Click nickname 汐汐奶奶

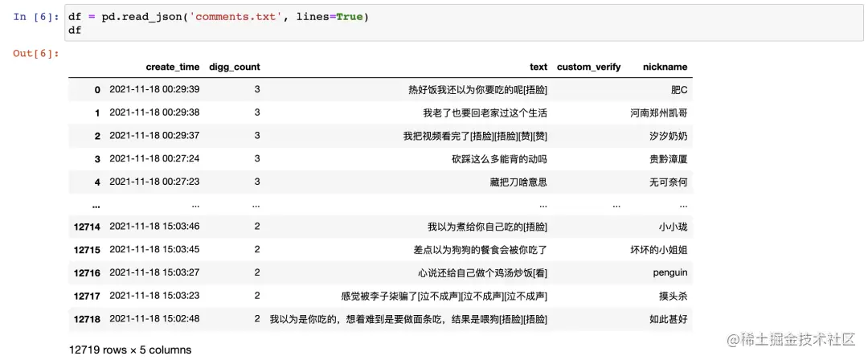pos(669,137)
